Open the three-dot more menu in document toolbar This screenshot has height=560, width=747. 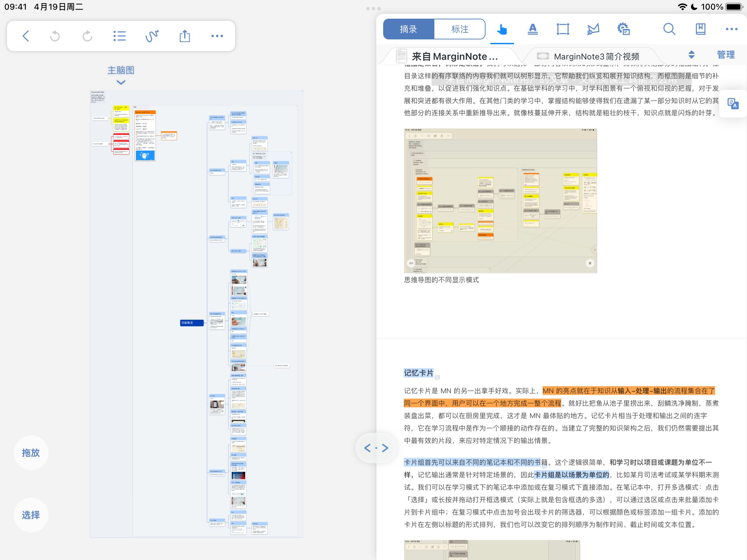(x=731, y=29)
